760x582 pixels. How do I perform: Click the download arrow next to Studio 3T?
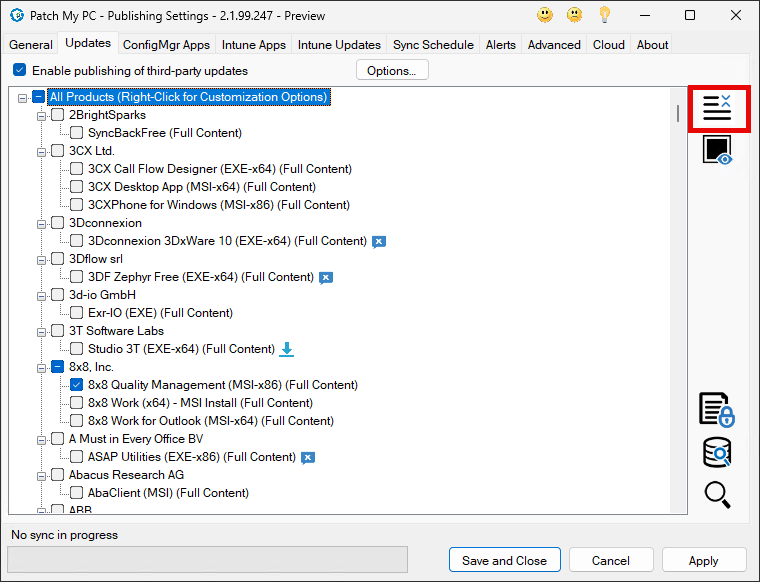pos(287,349)
